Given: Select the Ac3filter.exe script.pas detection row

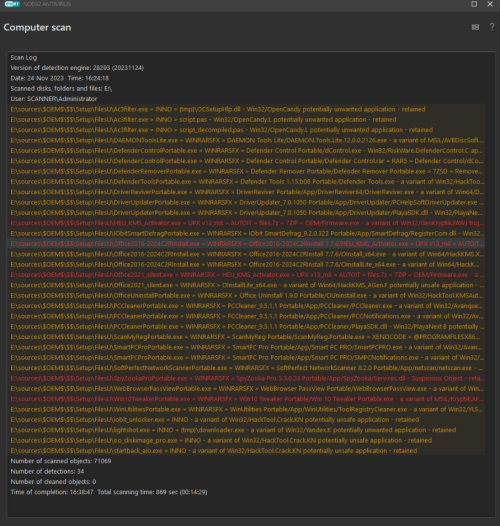Looking at the screenshot, I should [246, 120].
